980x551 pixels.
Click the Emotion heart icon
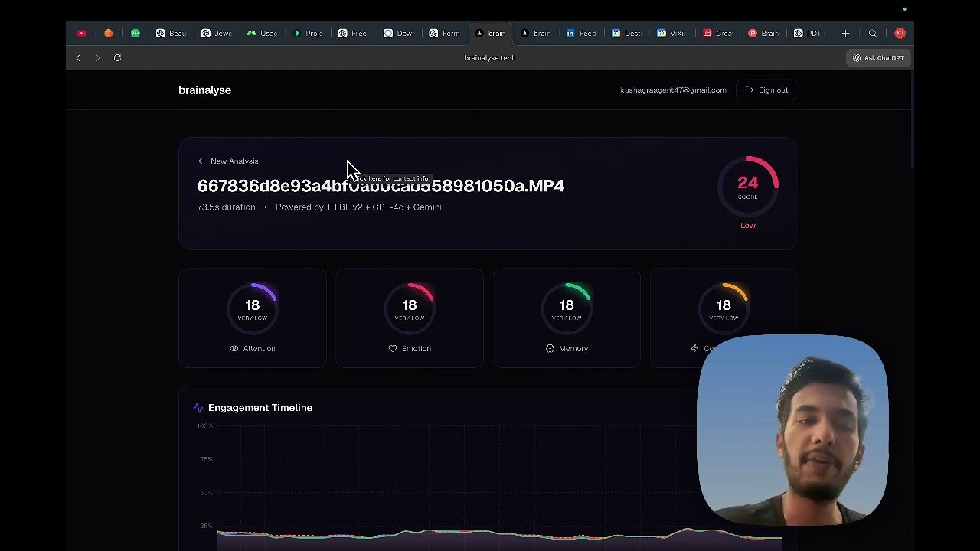coord(393,348)
